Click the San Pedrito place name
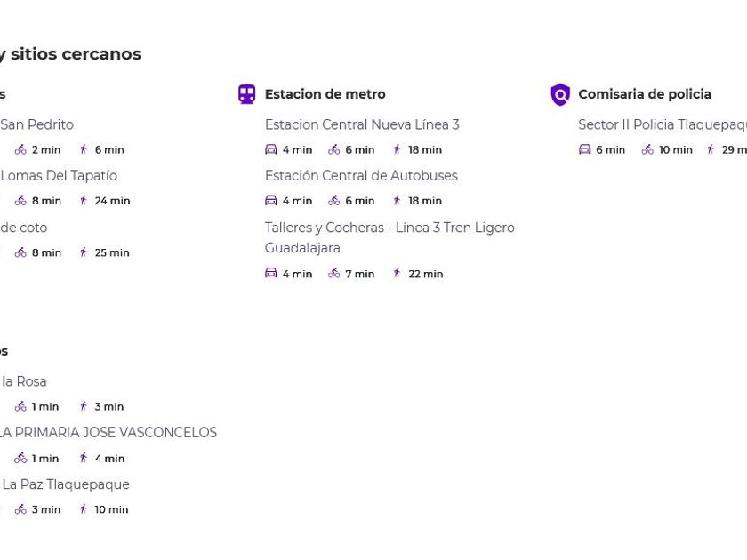747x560 pixels. 36,124
